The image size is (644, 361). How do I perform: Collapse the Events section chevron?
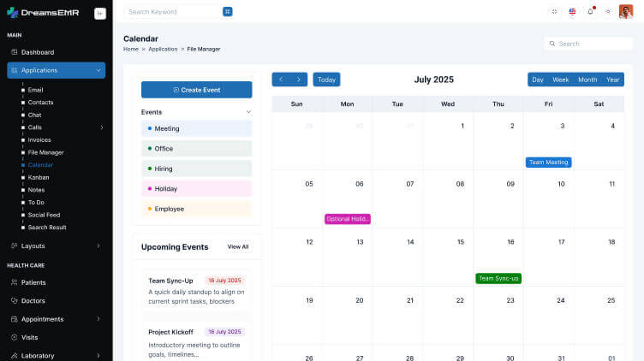coord(248,112)
